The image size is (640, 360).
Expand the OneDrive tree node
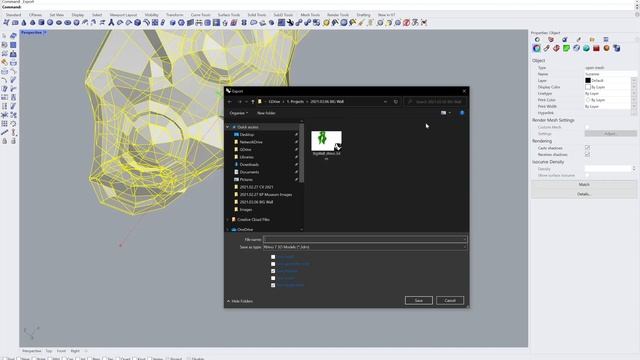(x=228, y=229)
